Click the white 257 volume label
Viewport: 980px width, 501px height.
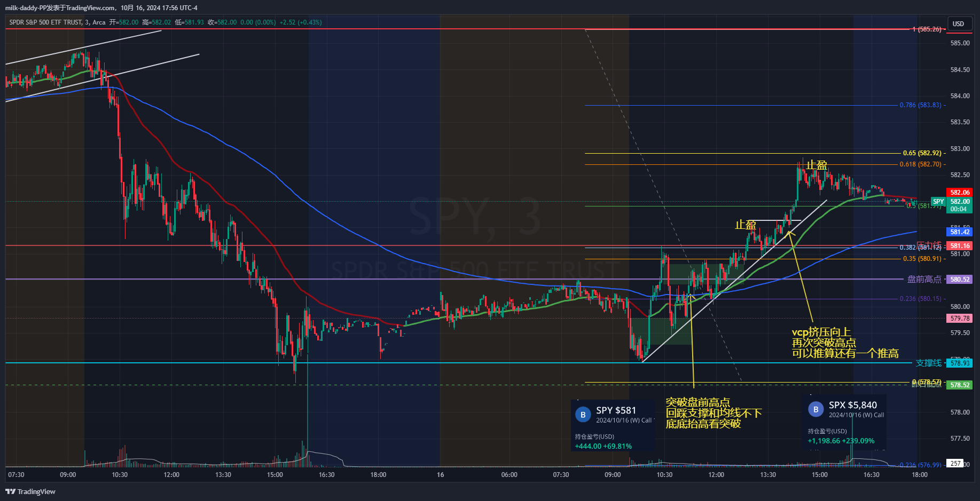955,464
